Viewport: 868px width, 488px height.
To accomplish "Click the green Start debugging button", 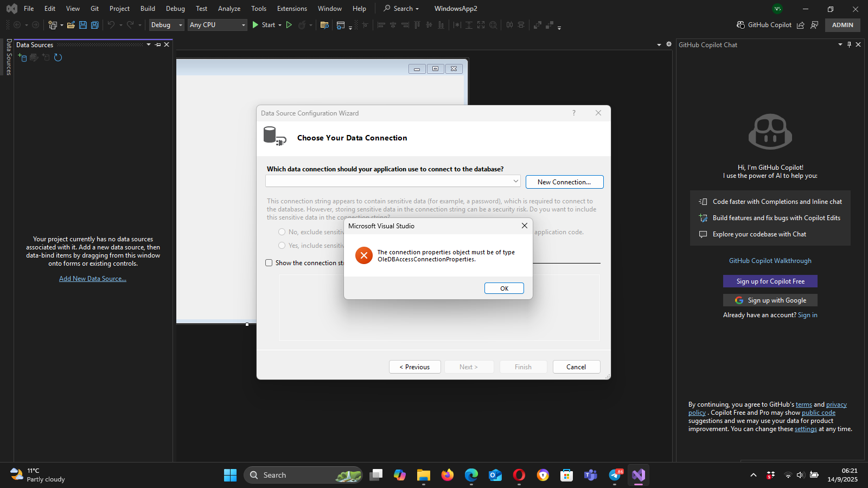I will coord(264,25).
